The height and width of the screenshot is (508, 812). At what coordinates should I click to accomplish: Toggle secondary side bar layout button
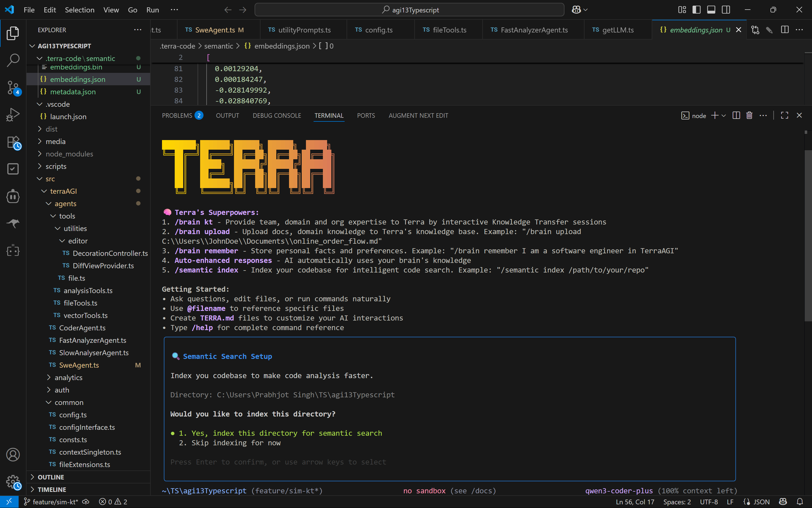click(x=726, y=10)
